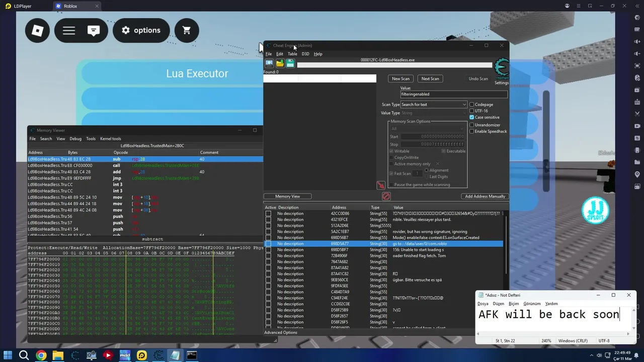Open LDPlayer keyboard mapping sidebar icon
Screen dimensions: 644x362
coord(637,29)
